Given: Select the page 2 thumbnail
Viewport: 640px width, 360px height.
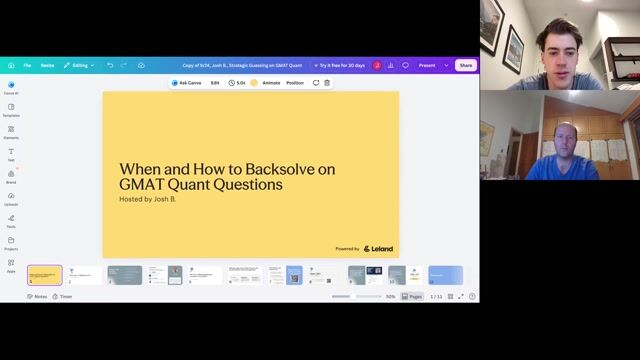Looking at the screenshot, I should 85,275.
